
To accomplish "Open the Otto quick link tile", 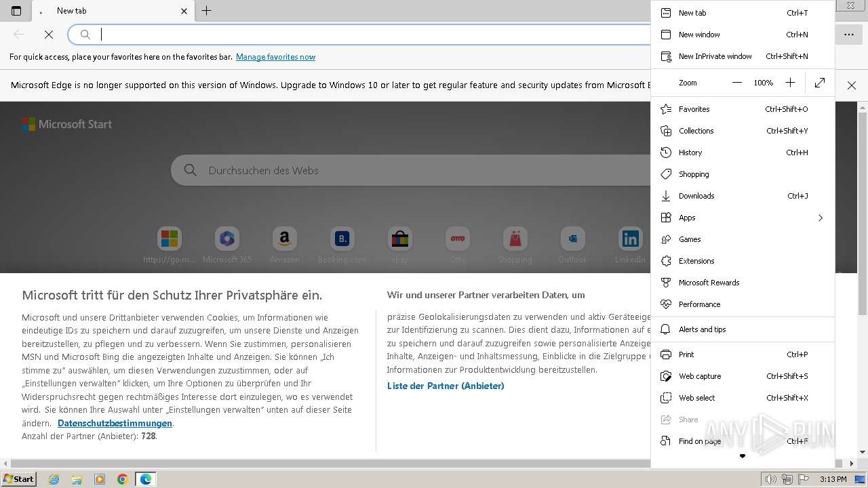I will (x=458, y=245).
